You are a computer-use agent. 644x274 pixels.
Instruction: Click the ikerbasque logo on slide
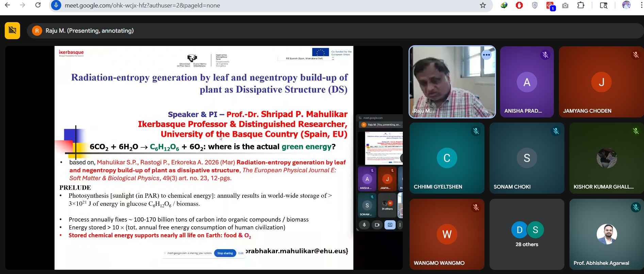(x=71, y=53)
